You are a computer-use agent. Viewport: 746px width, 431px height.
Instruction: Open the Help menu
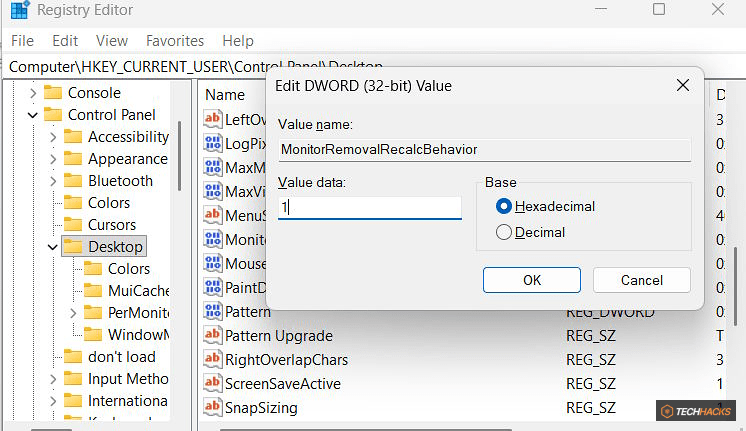point(238,41)
